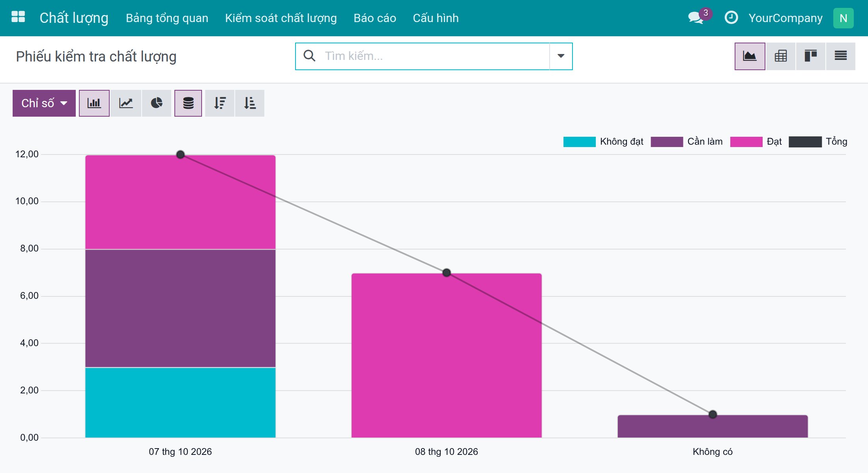Switch to graph view
This screenshot has height=473, width=868.
click(750, 56)
